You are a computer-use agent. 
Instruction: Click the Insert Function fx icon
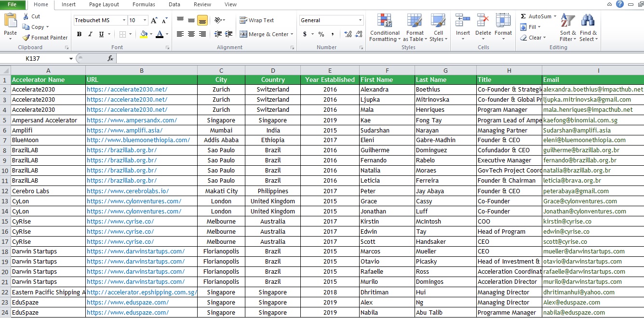[x=110, y=58]
